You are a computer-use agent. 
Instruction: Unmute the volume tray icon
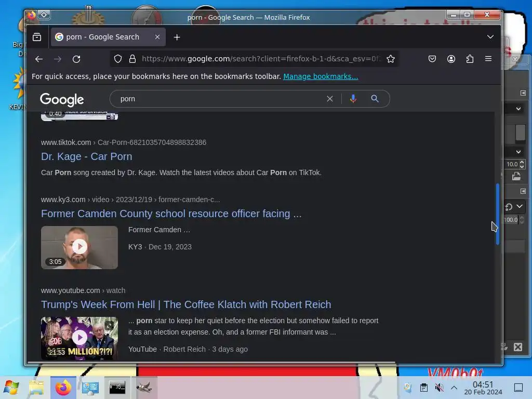[x=439, y=388]
